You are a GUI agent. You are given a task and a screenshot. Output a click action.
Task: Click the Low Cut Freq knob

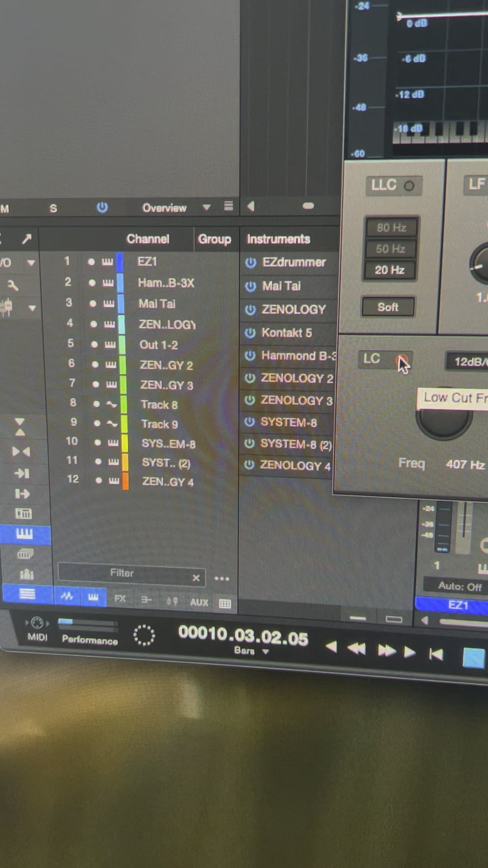point(444,423)
